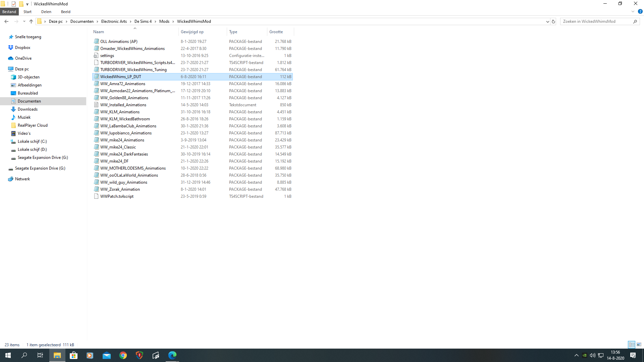The height and width of the screenshot is (362, 644).
Task: Launch Microsoft Store from the taskbar
Action: coord(73,355)
